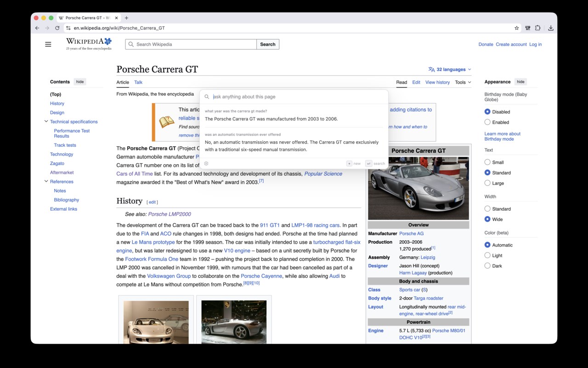588x368 pixels.
Task: Click the Log in link
Action: pos(536,45)
